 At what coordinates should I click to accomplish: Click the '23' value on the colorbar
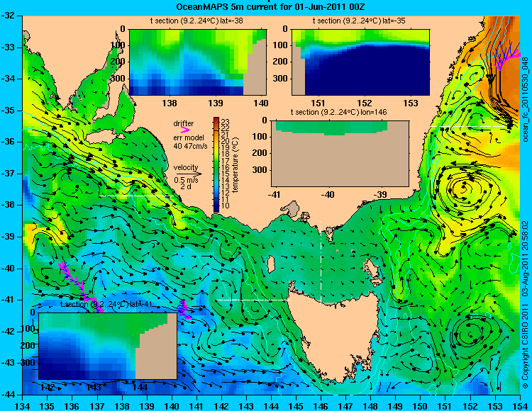pyautogui.click(x=226, y=122)
